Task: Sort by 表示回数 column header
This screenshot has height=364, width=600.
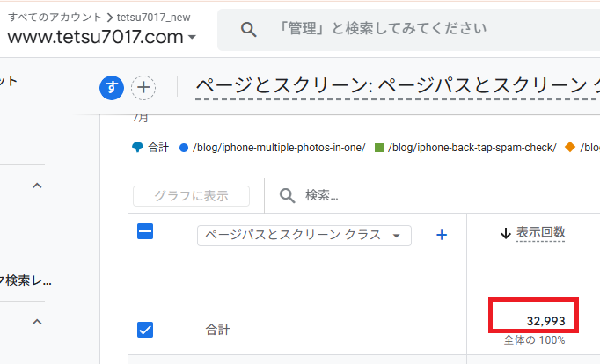Action: click(x=540, y=232)
